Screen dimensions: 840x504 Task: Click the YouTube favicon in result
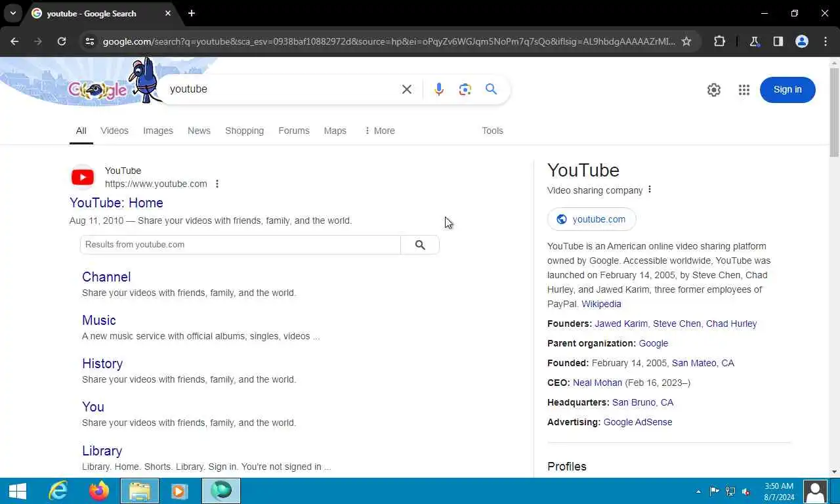[83, 177]
